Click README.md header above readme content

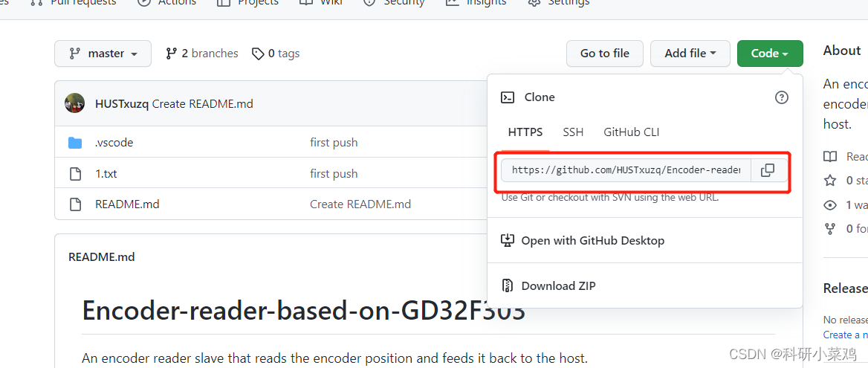102,257
